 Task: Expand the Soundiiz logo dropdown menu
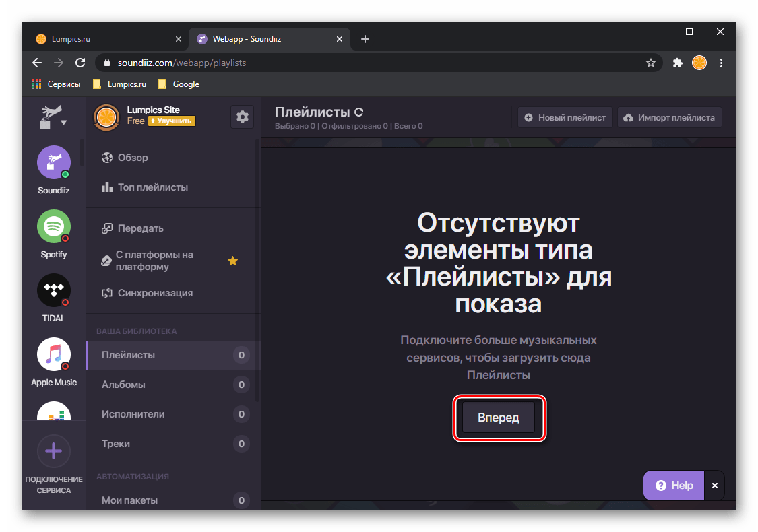pyautogui.click(x=54, y=117)
